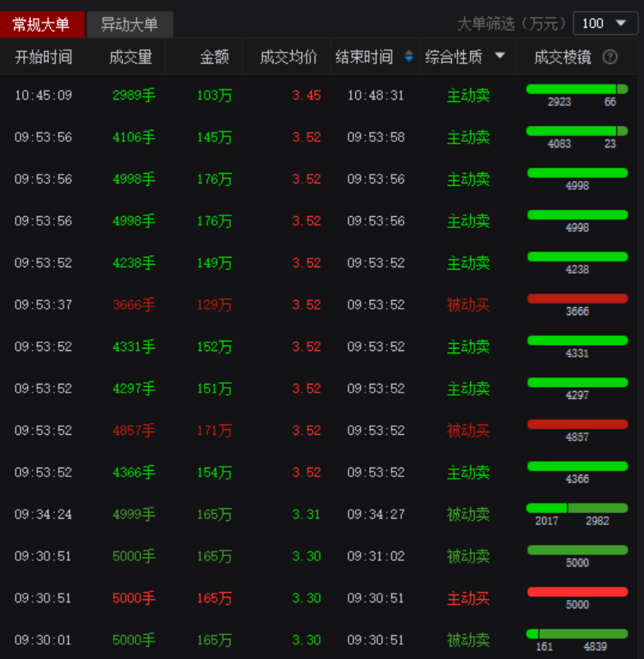Open the 大单筛选 100 dropdown
The width and height of the screenshot is (644, 659).
(x=606, y=24)
